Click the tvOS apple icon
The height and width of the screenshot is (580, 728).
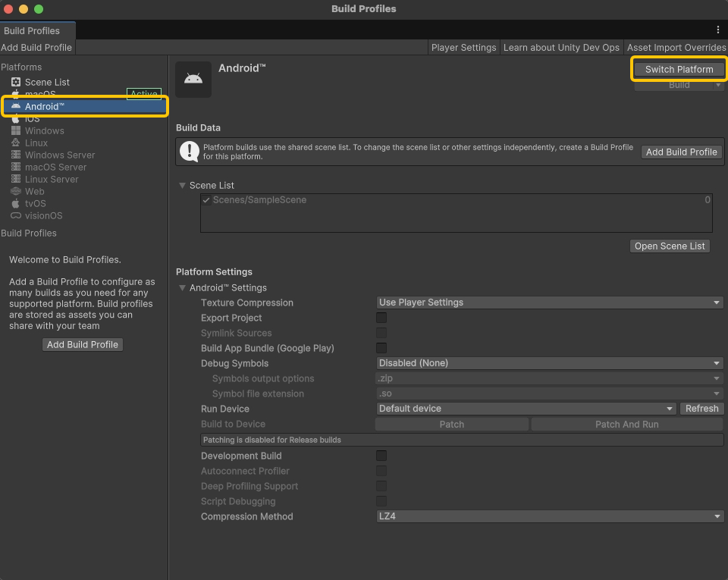(x=16, y=203)
